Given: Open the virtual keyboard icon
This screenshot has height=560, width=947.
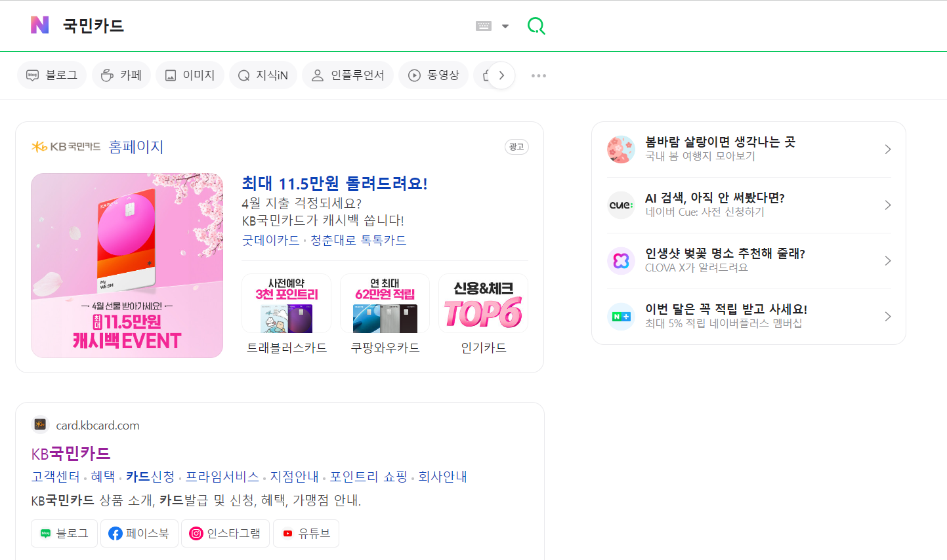Looking at the screenshot, I should (484, 26).
